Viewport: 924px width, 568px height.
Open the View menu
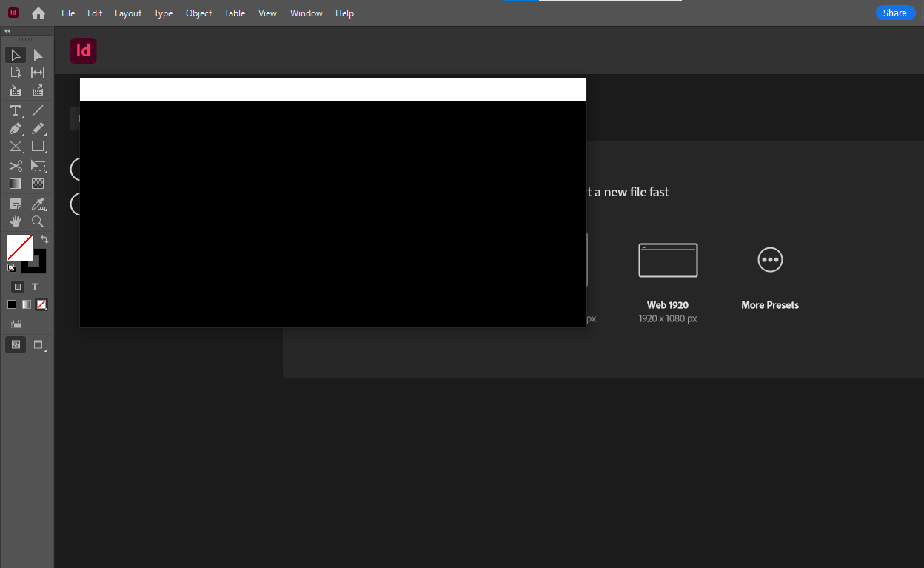pyautogui.click(x=268, y=13)
